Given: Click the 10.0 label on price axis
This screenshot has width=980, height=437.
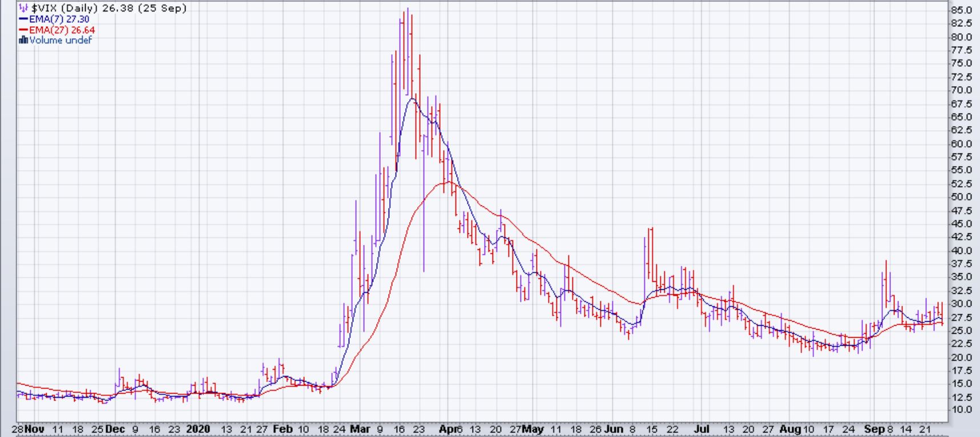Looking at the screenshot, I should [x=961, y=410].
